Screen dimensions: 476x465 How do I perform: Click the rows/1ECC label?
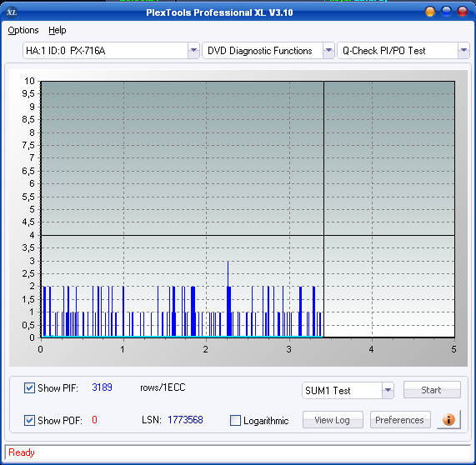pyautogui.click(x=163, y=387)
